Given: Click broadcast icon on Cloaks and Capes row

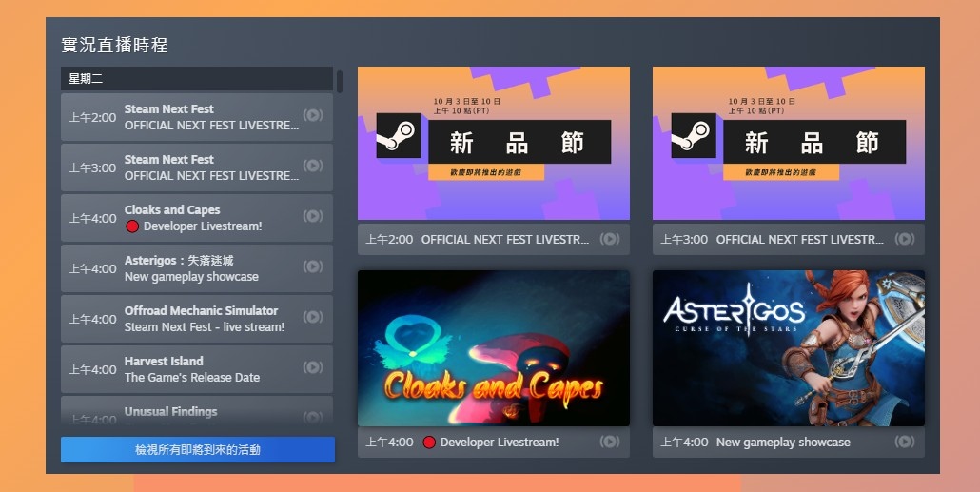Looking at the screenshot, I should 312,216.
